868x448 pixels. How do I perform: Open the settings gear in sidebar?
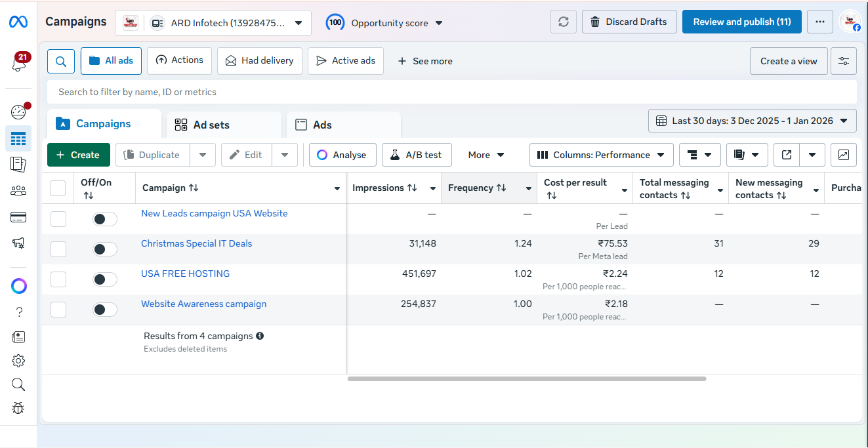18,361
